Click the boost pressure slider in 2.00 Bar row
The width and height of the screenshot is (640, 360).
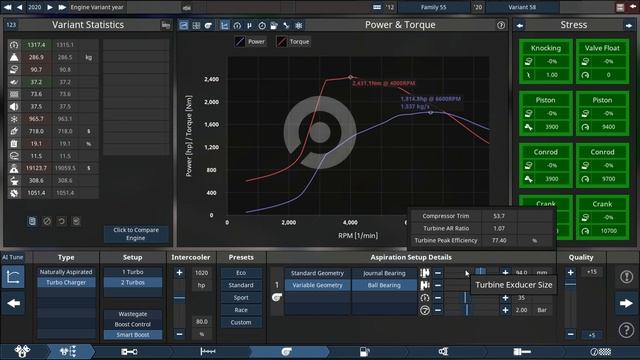(x=471, y=310)
